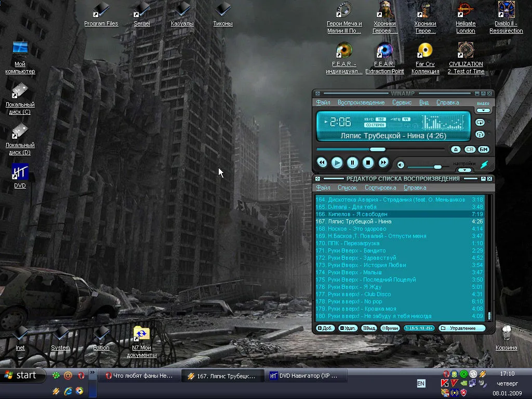Image resolution: width=532 pixels, height=399 pixels.
Task: Click the Удал. remove button in playlist
Action: point(348,328)
